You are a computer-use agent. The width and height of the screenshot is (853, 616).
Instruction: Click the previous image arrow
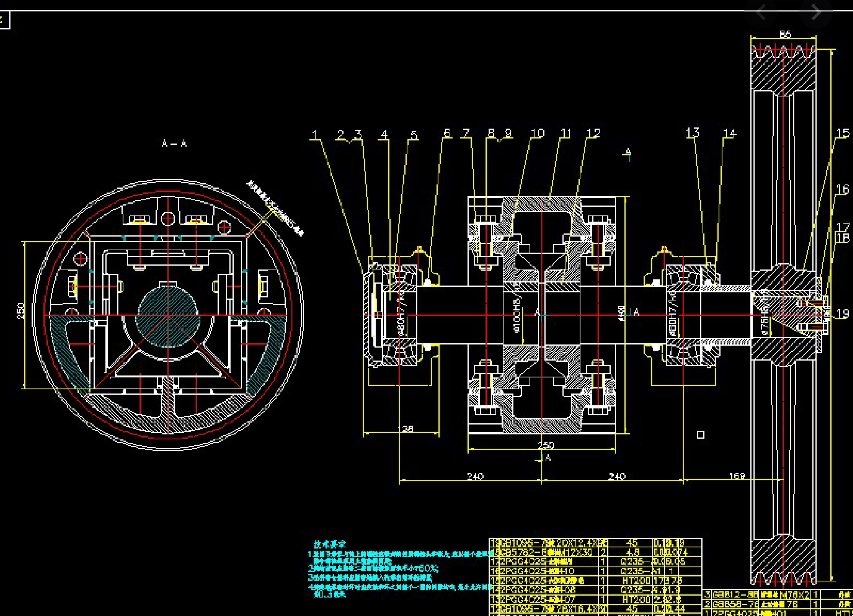[x=761, y=12]
